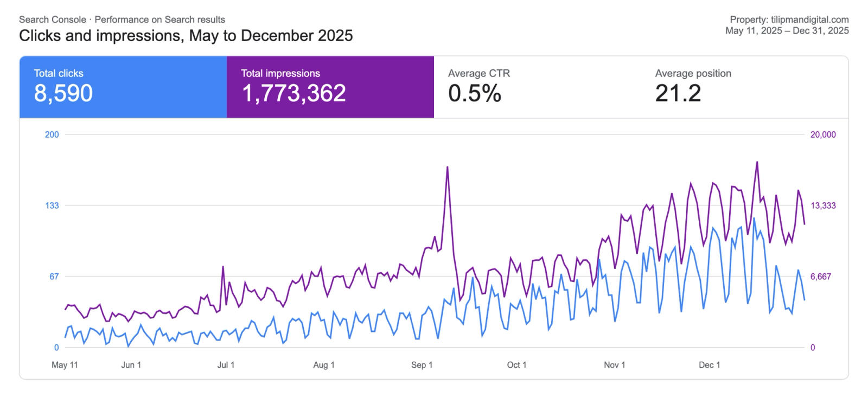Enable the Average position metric card
Viewport: 868px width, 410px height.
tap(745, 87)
